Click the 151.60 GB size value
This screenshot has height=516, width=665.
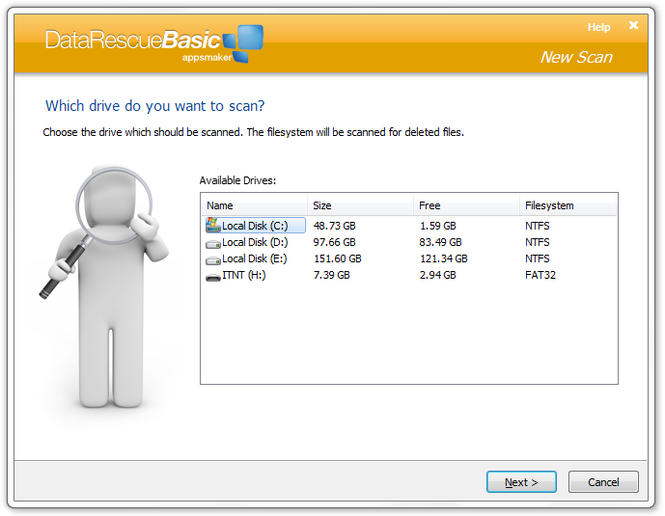coord(337,259)
